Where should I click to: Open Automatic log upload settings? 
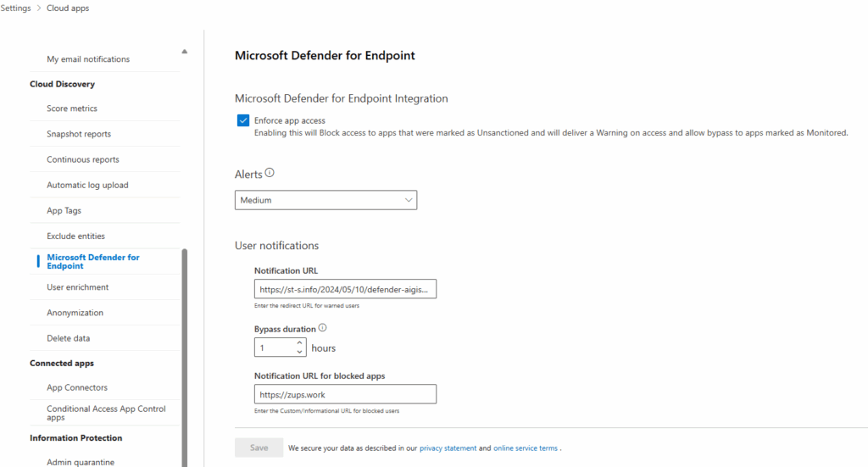click(x=87, y=185)
